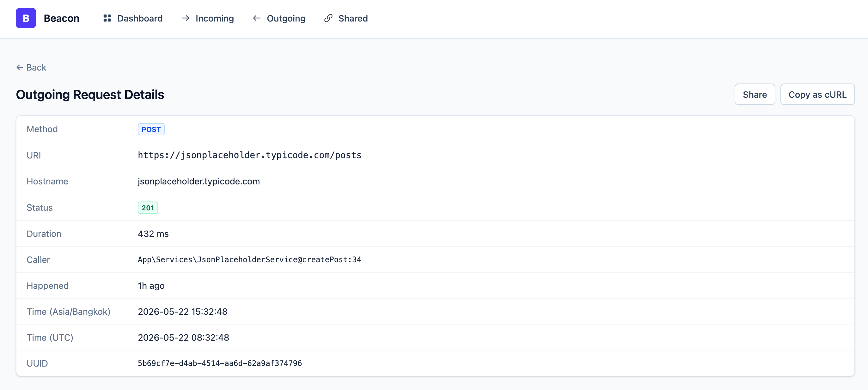
Task: Click the Status row label
Action: 40,207
